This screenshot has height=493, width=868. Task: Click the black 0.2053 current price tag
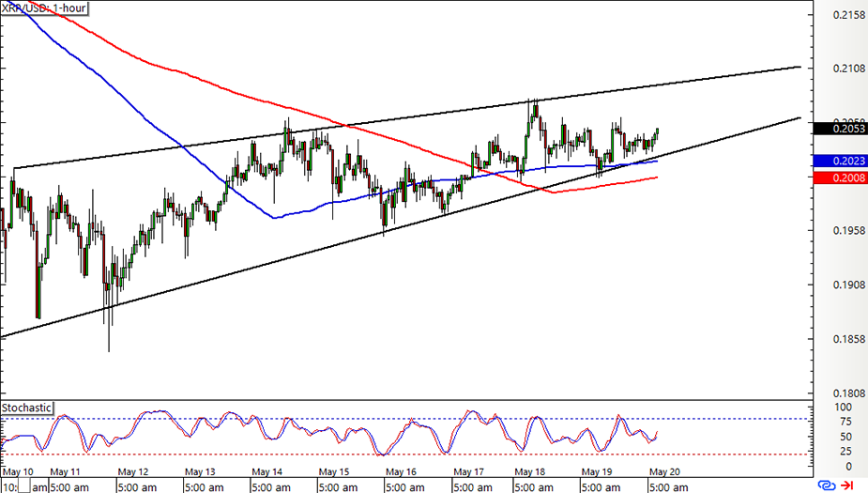(x=841, y=129)
